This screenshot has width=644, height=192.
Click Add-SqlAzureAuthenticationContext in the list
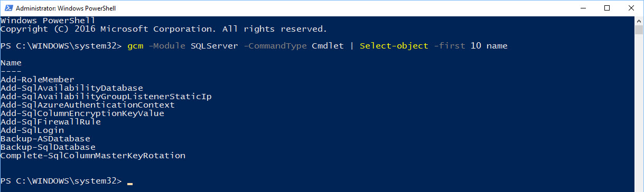pos(88,105)
